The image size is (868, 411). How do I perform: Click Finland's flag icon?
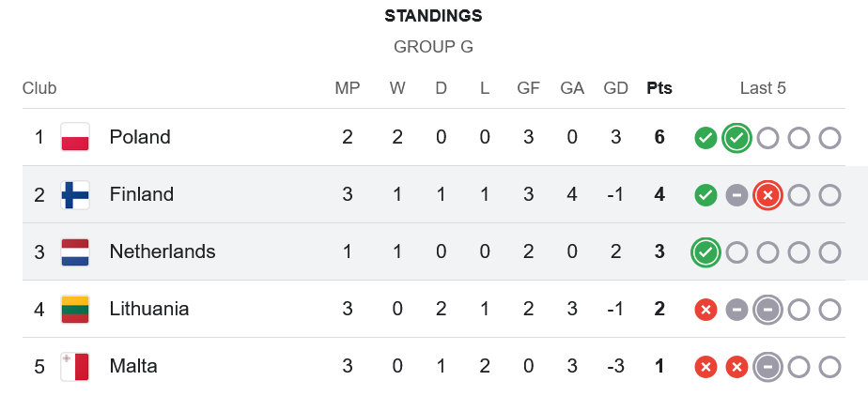[75, 194]
